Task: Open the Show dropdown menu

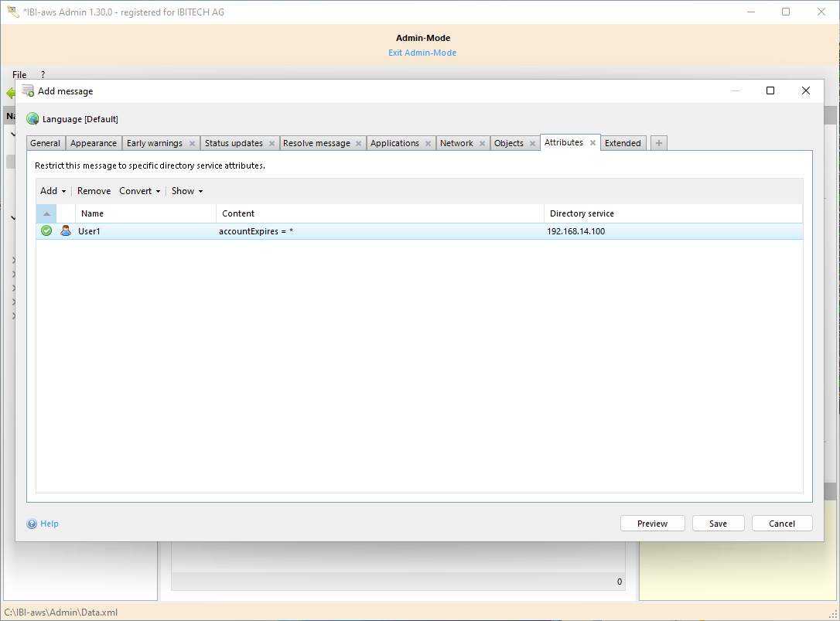Action: (x=186, y=191)
